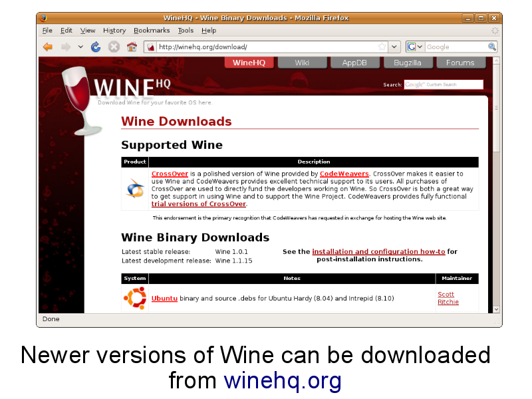
Task: Follow the Ubuntu link
Action: (x=164, y=298)
